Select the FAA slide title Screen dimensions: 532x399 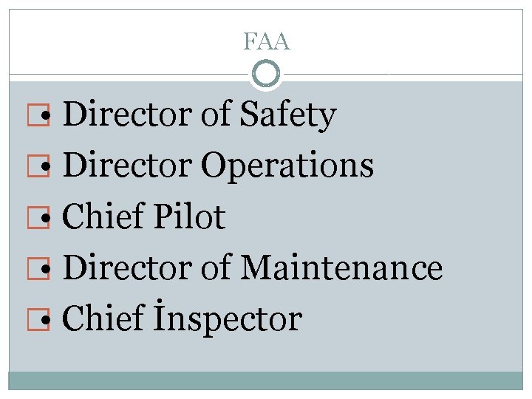point(266,42)
